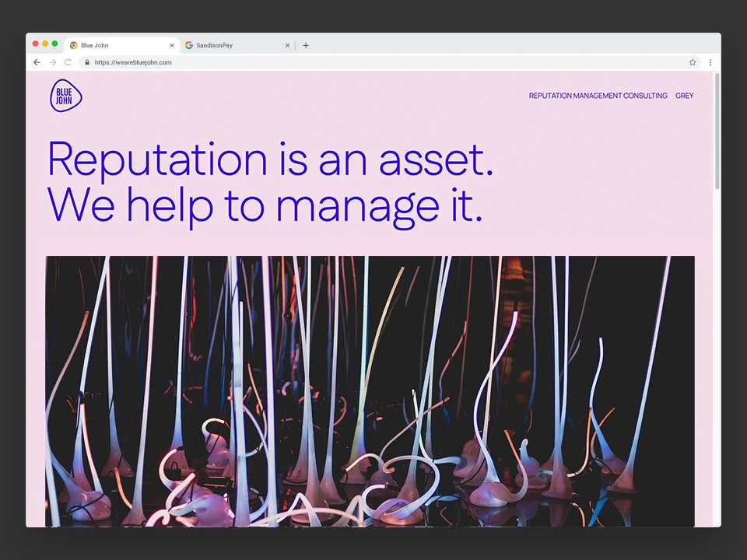Click the browser forward arrow

(x=53, y=62)
